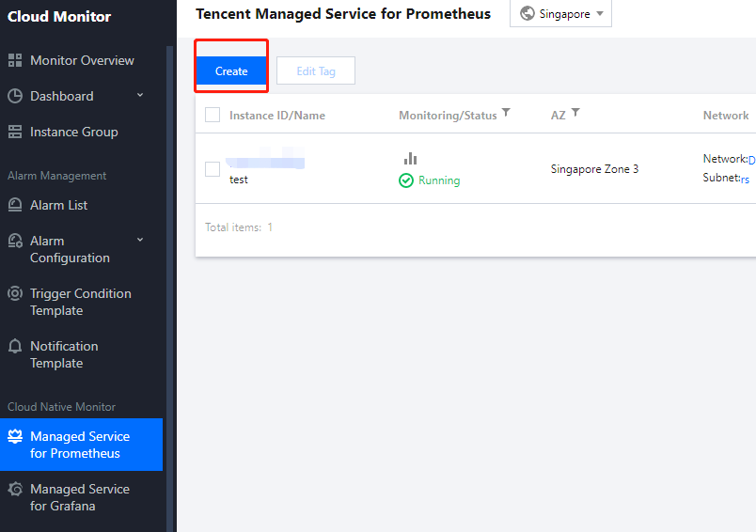
Task: Click the Notification Template bell icon
Action: coord(15,346)
